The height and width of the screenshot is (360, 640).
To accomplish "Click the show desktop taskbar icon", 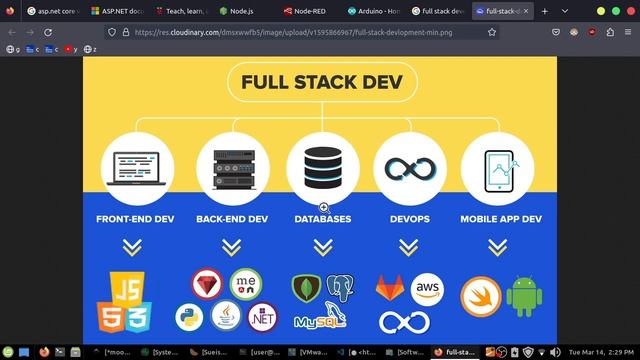I will (x=24, y=352).
